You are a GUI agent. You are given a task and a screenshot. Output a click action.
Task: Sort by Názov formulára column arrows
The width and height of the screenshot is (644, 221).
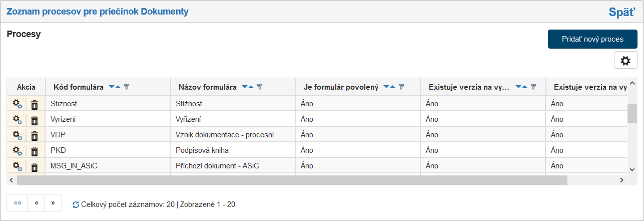[x=248, y=87]
